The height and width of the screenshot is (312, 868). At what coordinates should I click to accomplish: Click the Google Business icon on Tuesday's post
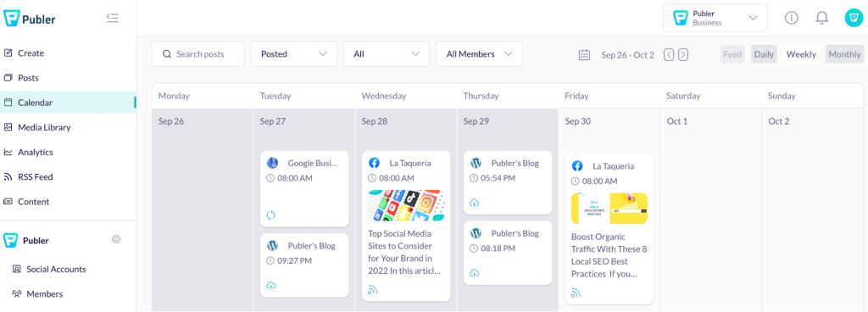click(272, 163)
